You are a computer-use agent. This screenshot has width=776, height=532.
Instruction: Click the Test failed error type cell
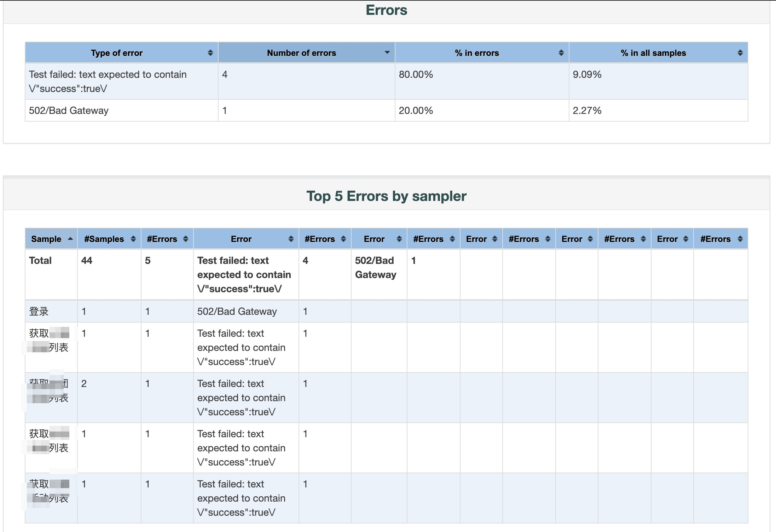[108, 81]
